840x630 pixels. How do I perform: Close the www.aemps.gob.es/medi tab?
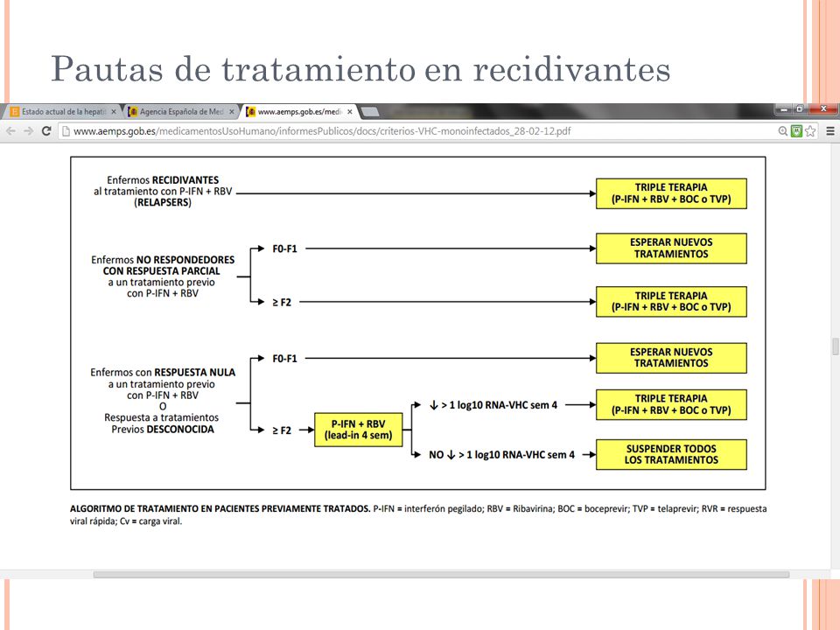click(349, 112)
